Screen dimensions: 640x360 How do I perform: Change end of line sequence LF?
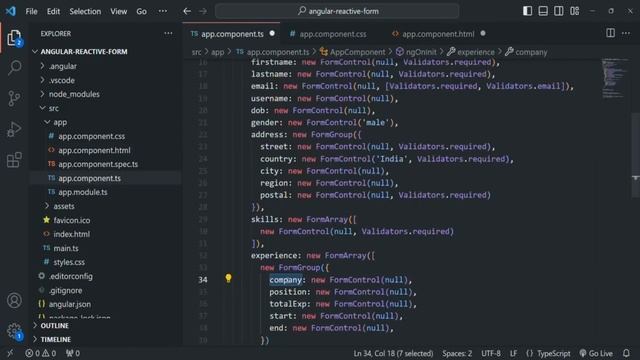click(513, 353)
